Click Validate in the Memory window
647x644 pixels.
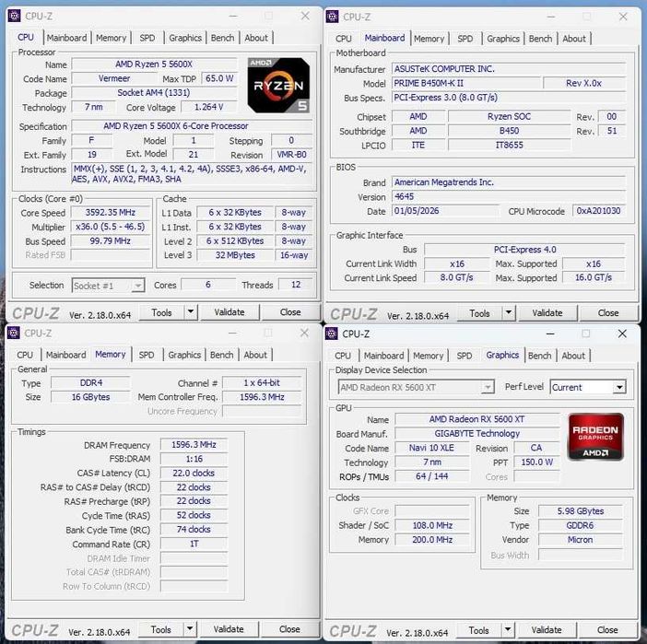pyautogui.click(x=229, y=629)
